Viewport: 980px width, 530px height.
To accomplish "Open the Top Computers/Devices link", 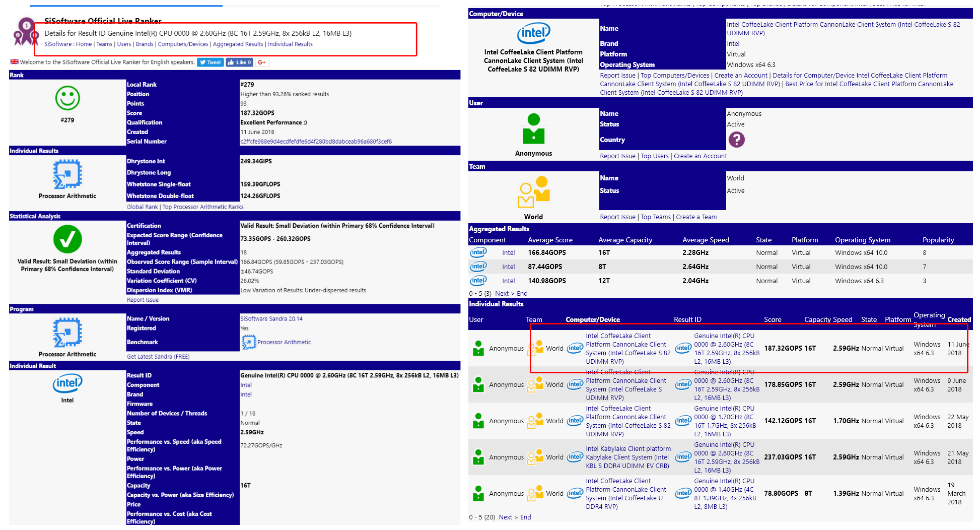I will click(675, 76).
